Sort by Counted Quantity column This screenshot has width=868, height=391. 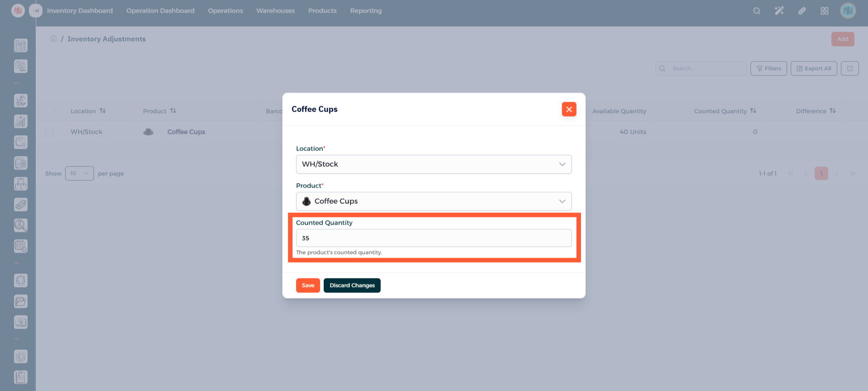(753, 111)
